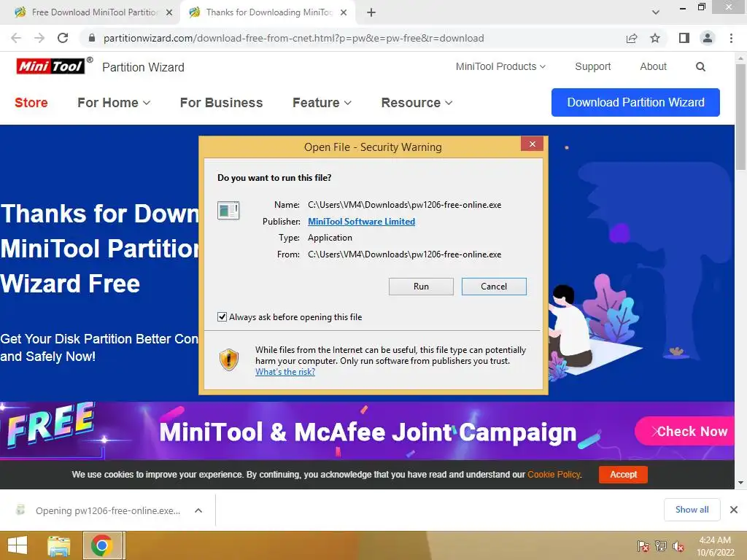This screenshot has height=560, width=747.
Task: Open 'What's the risk?' link
Action: tap(285, 372)
